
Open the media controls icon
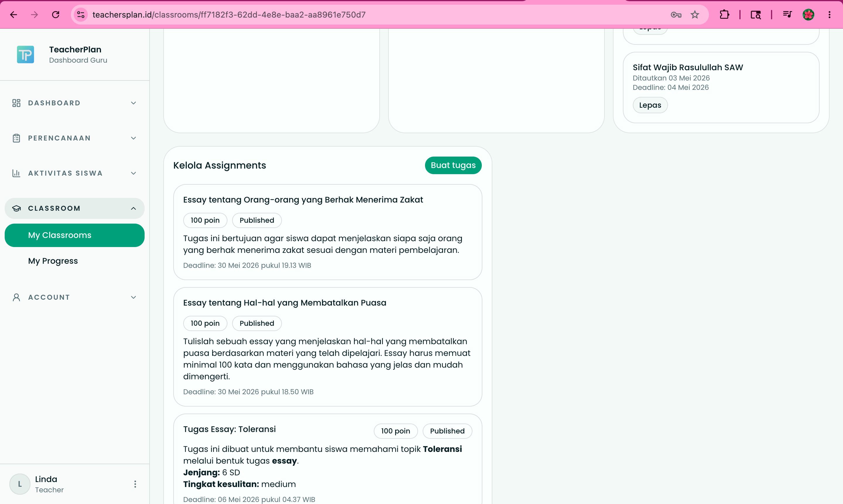coord(787,15)
